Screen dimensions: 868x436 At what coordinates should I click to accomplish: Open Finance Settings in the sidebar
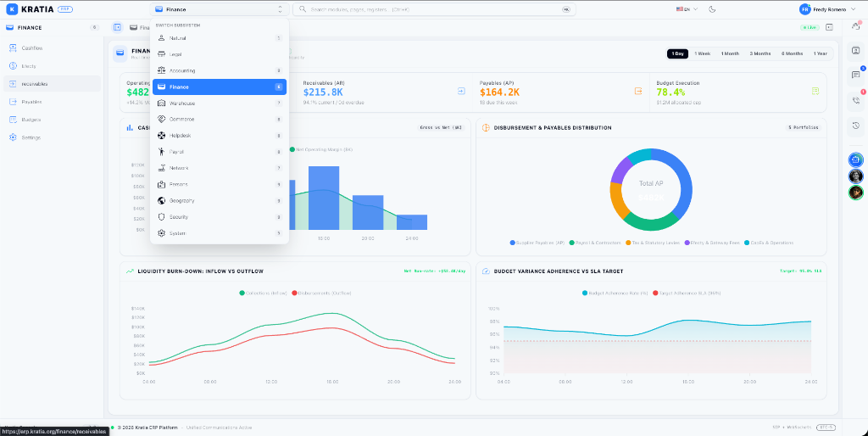pyautogui.click(x=52, y=137)
